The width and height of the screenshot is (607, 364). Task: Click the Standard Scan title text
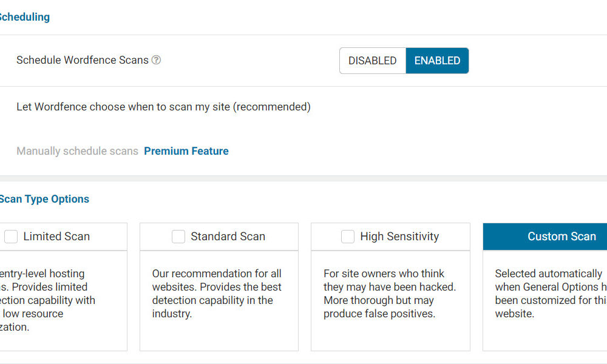coord(228,237)
